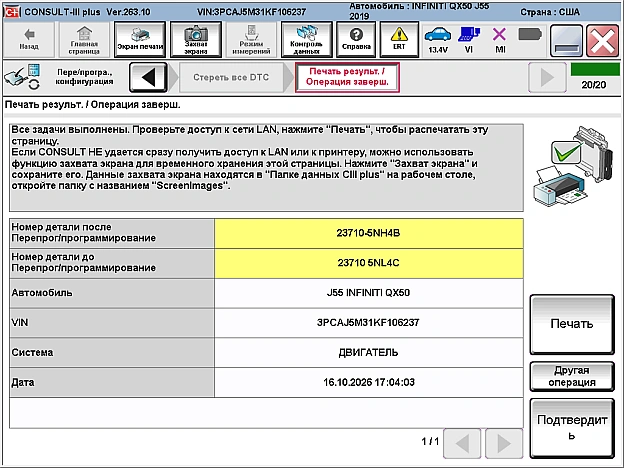Go to previous step black arrow
624x468 pixels.
tap(148, 77)
